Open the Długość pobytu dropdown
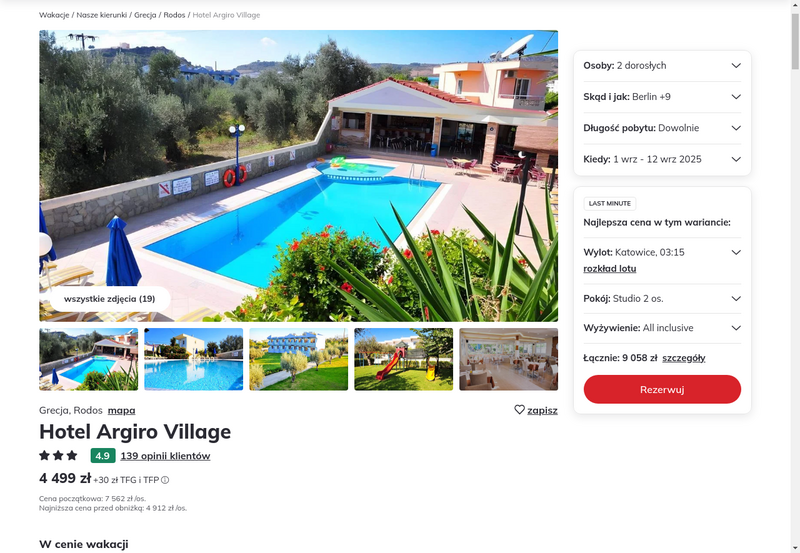 pos(662,128)
